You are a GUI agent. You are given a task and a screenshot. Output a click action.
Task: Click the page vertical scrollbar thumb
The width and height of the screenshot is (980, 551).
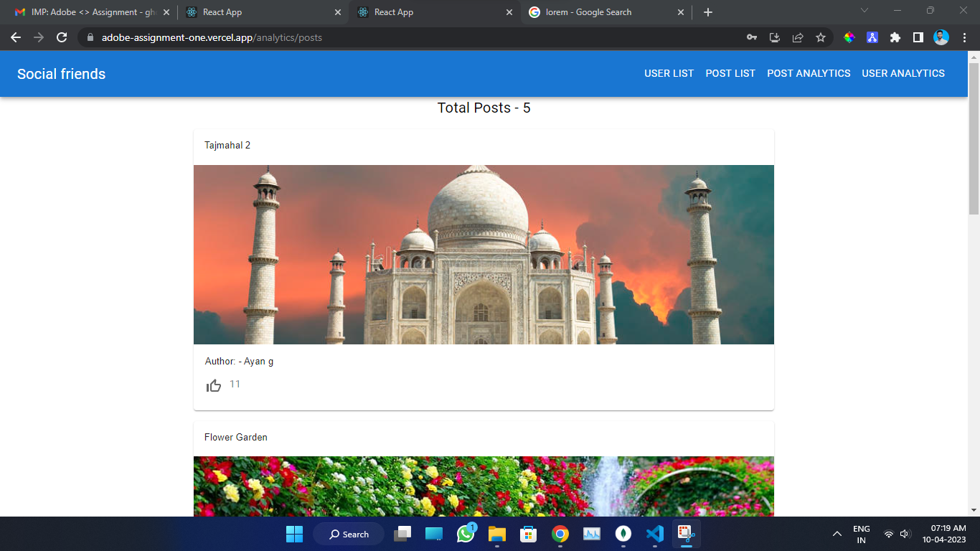pyautogui.click(x=974, y=138)
